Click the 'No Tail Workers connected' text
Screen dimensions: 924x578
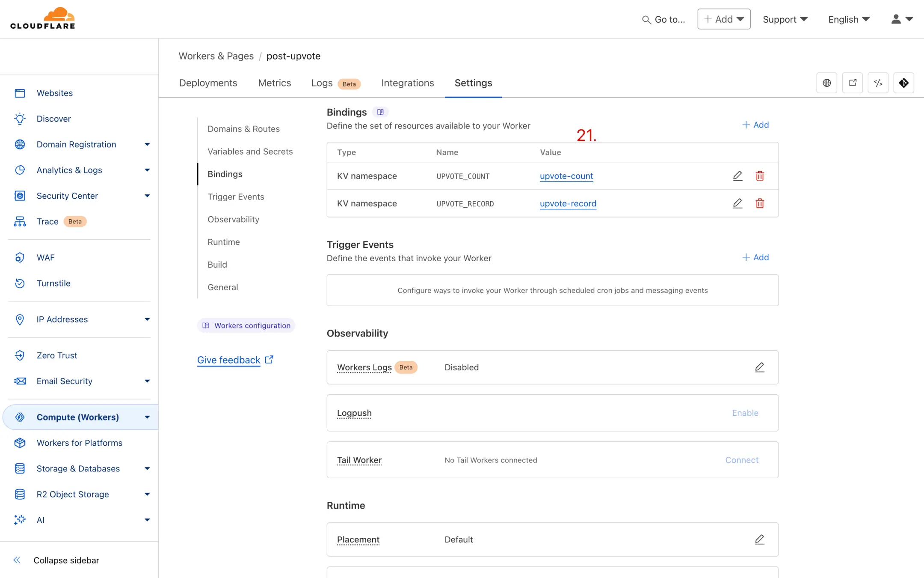coord(491,460)
